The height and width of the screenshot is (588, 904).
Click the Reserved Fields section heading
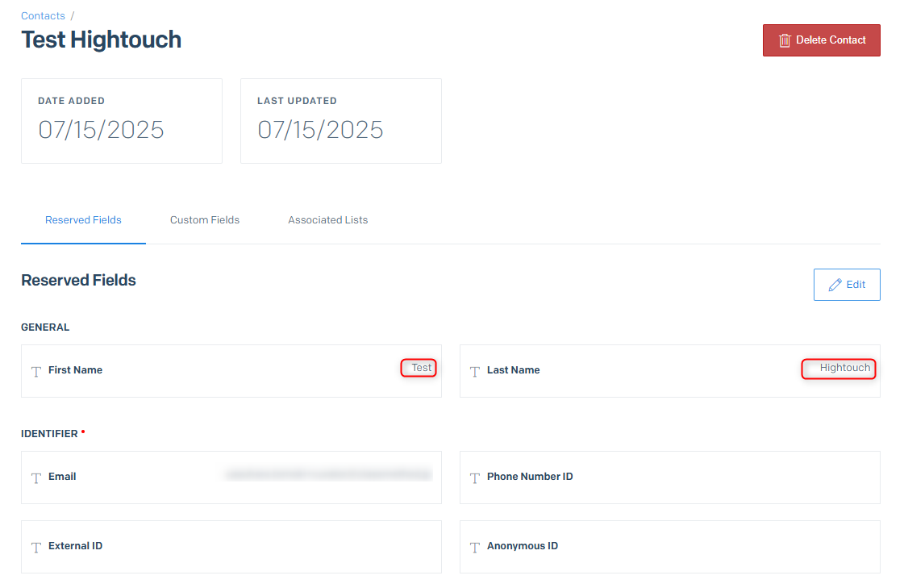tap(78, 280)
